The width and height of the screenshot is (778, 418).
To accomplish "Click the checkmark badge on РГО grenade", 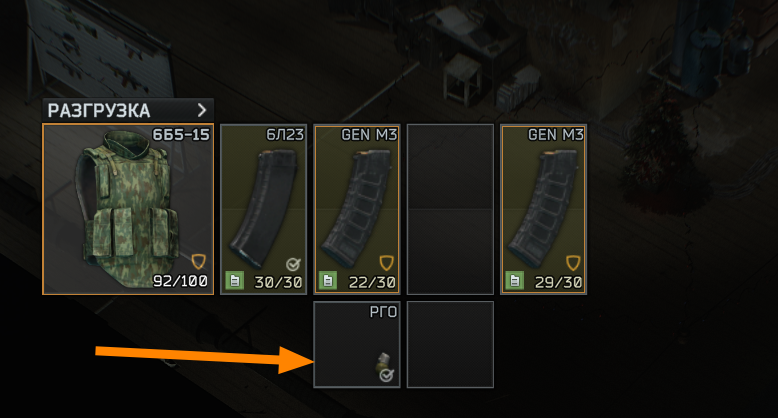I will [x=387, y=376].
